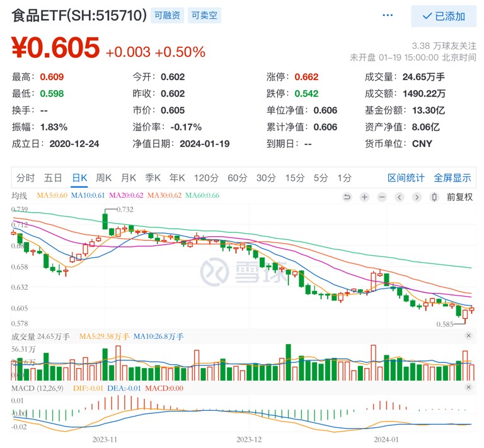Switch to the 五日 chart tab
The height and width of the screenshot is (448, 484).
pyautogui.click(x=53, y=178)
